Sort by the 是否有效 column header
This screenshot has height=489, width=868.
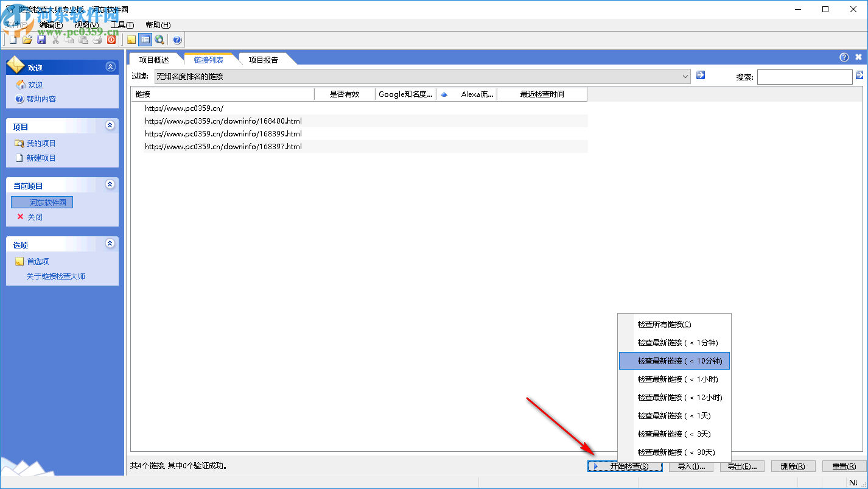345,94
